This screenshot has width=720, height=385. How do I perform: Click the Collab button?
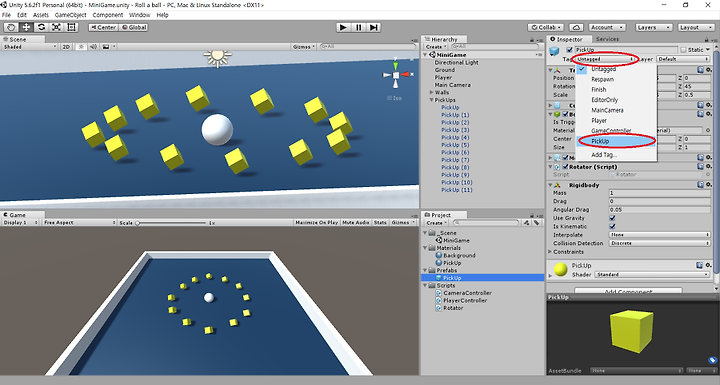click(546, 27)
